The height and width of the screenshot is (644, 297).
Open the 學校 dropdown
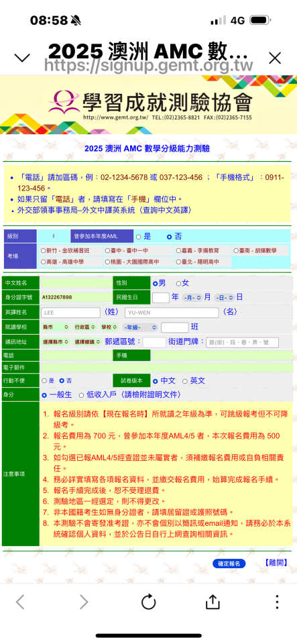tap(110, 327)
